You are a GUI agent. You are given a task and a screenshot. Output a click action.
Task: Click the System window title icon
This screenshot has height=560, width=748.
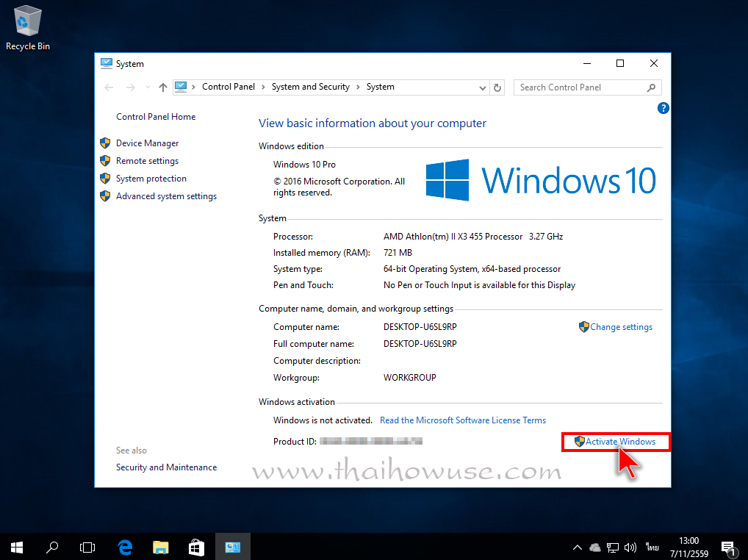[107, 63]
